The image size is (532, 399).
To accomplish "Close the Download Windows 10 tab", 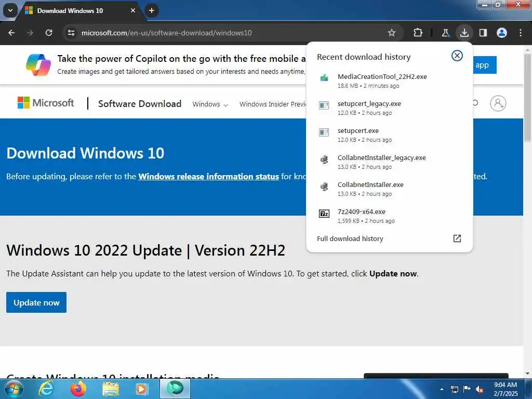I will click(x=133, y=10).
